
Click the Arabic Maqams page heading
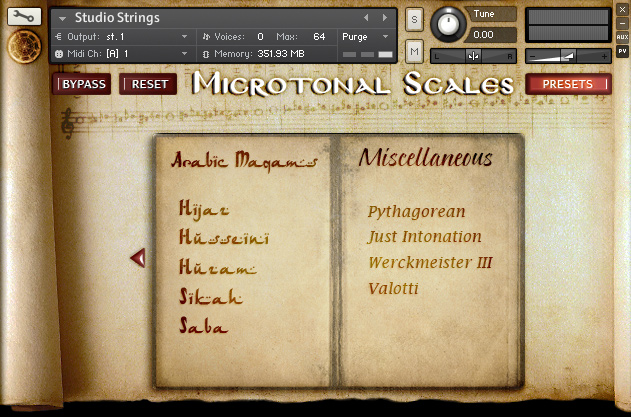[x=244, y=160]
